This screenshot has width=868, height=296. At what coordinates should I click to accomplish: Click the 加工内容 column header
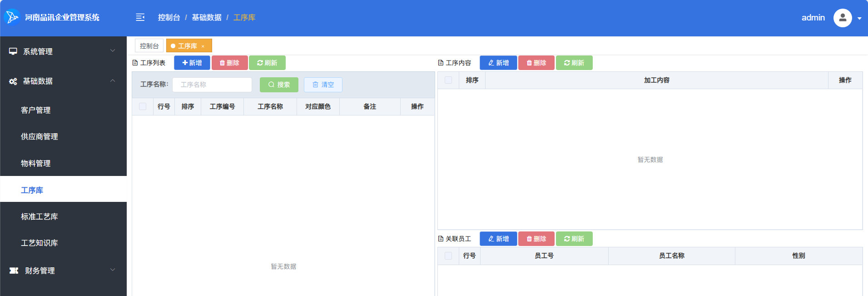657,80
